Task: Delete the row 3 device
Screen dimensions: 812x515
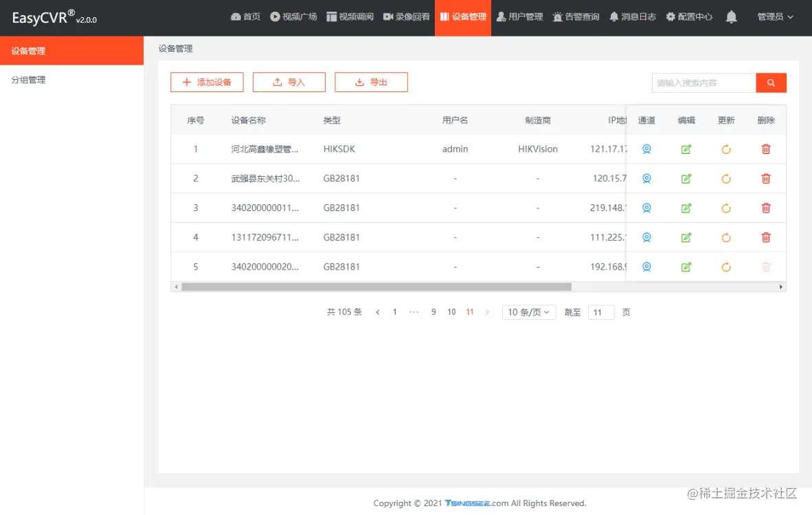Action: (x=766, y=208)
